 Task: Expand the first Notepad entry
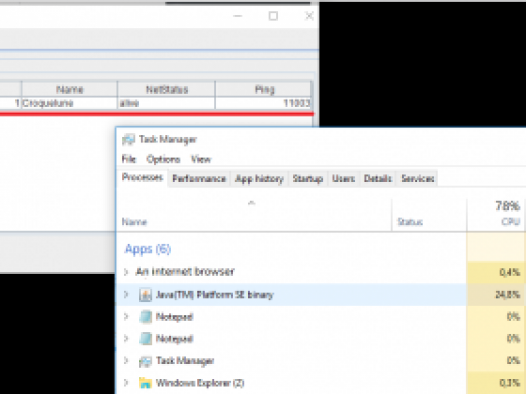[x=126, y=317]
